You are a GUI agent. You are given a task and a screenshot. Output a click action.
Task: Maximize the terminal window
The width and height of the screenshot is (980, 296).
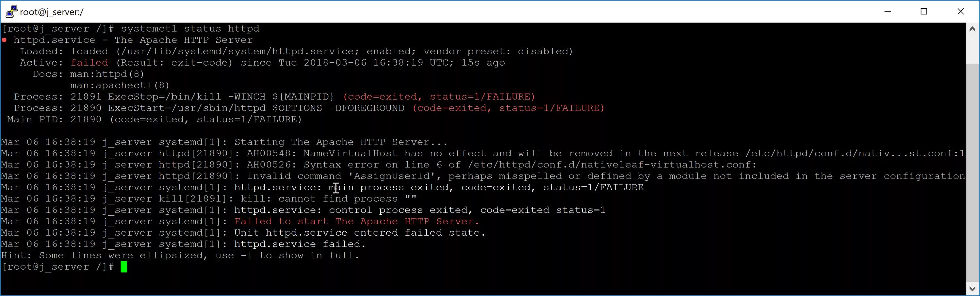coord(924,11)
